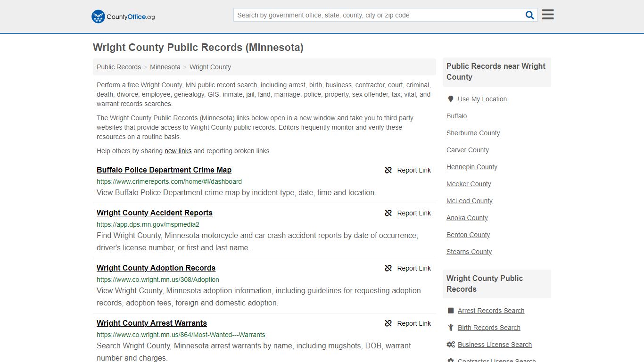Image resolution: width=644 pixels, height=362 pixels.
Task: Click broken-link icon for Wright County Adoption Records
Action: 388,268
